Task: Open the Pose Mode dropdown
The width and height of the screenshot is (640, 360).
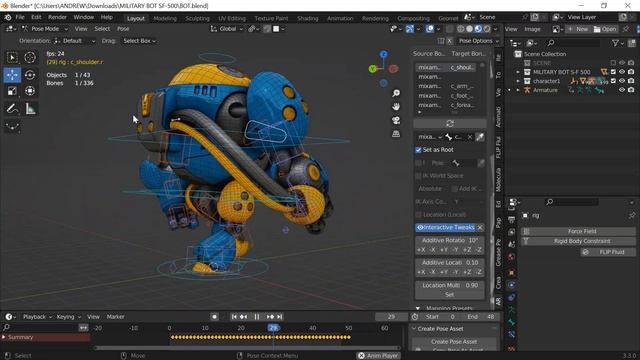Action: tap(44, 29)
